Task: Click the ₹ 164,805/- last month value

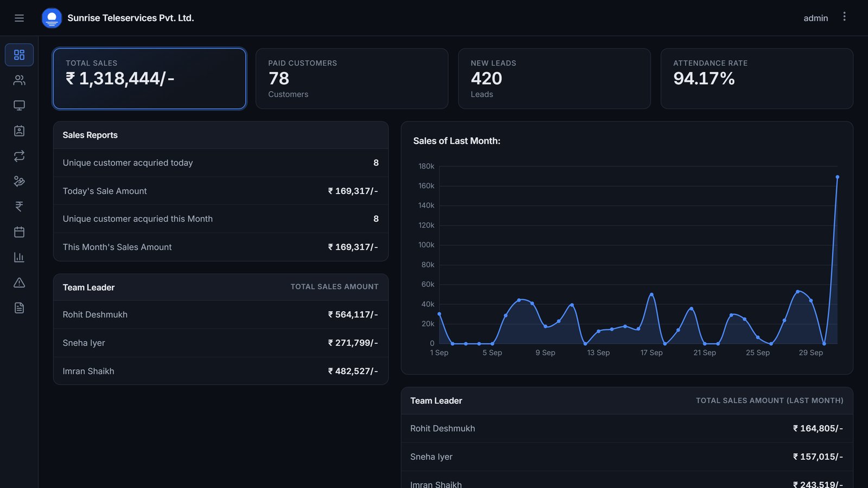Action: click(818, 428)
